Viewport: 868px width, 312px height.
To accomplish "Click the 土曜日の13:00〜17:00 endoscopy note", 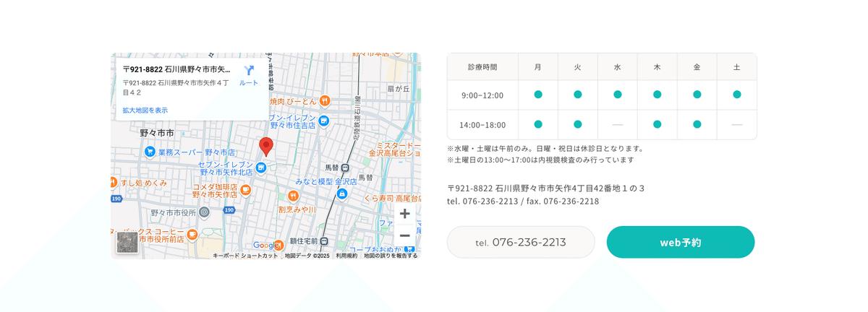I will click(540, 160).
